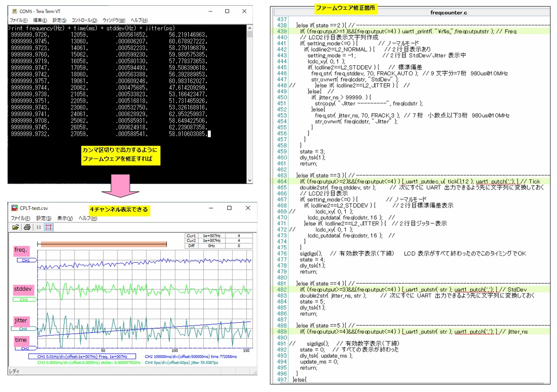Click the Tera Term scrollbar up arrow

(249, 28)
